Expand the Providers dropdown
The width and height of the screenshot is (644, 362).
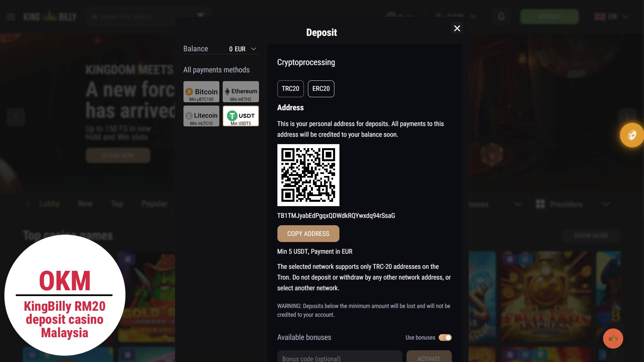click(x=606, y=204)
